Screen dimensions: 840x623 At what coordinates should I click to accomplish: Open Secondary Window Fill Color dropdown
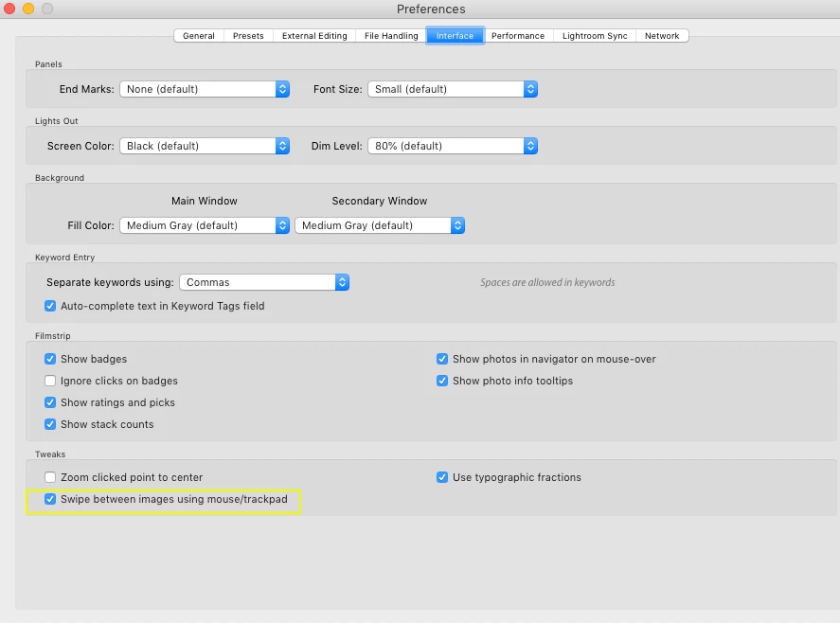[x=380, y=225]
